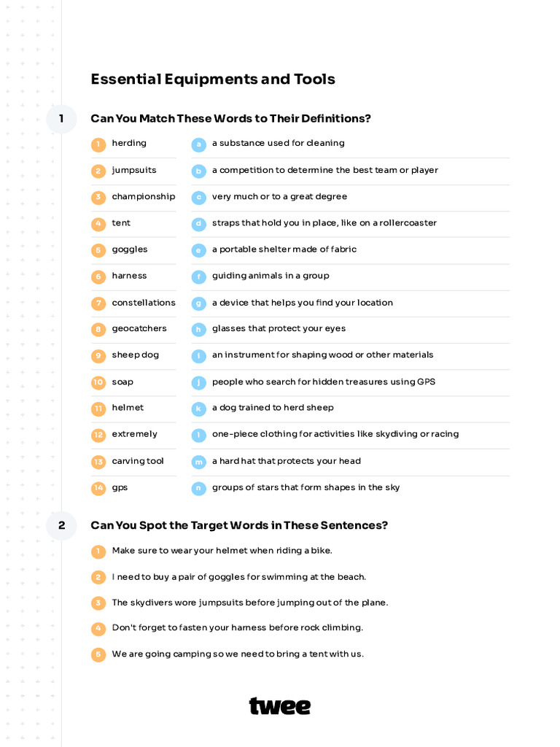Click the word 'goggles' in the matching list
Screen dimensions: 560x747
click(130, 249)
